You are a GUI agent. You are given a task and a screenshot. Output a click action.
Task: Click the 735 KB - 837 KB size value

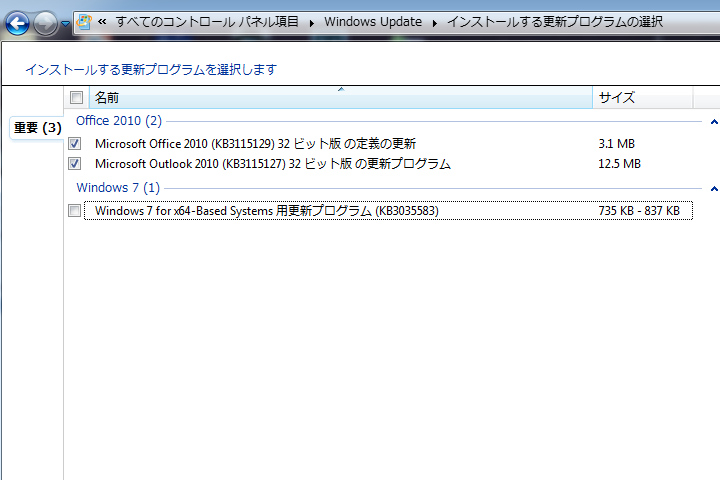639,211
